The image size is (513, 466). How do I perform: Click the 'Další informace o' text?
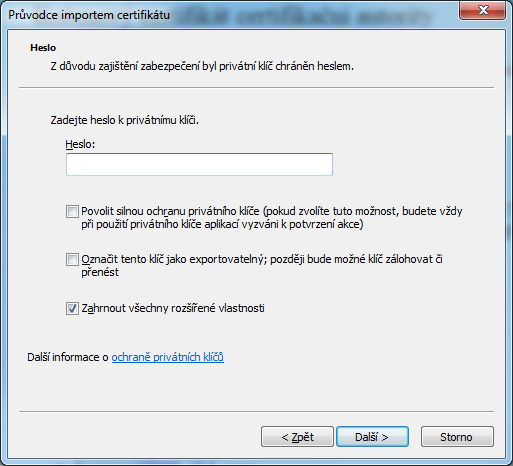point(68,357)
